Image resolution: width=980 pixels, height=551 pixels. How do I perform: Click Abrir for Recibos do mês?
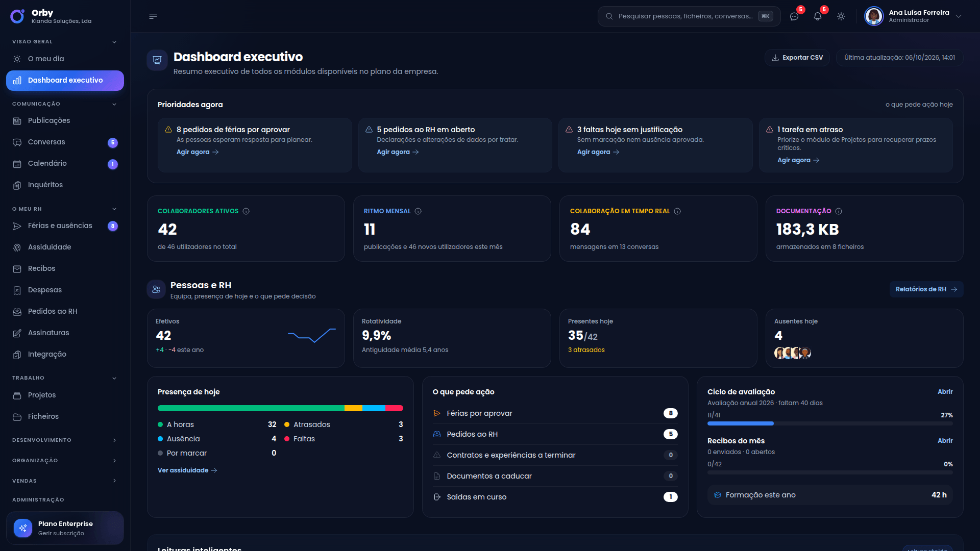[x=945, y=441]
